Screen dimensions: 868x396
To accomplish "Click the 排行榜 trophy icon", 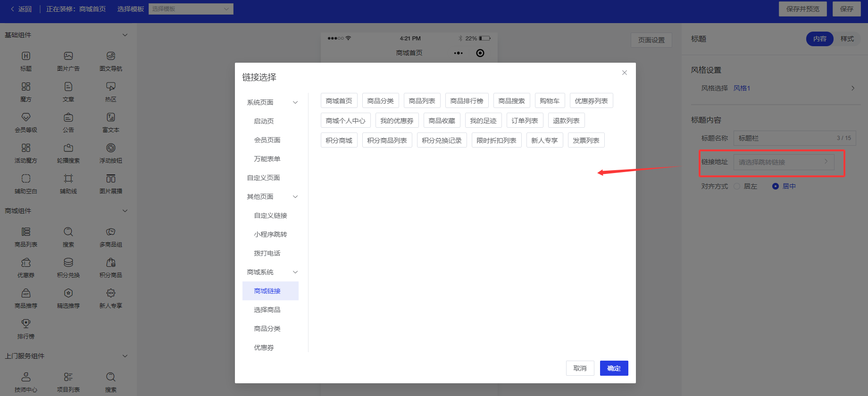I will pos(26,323).
